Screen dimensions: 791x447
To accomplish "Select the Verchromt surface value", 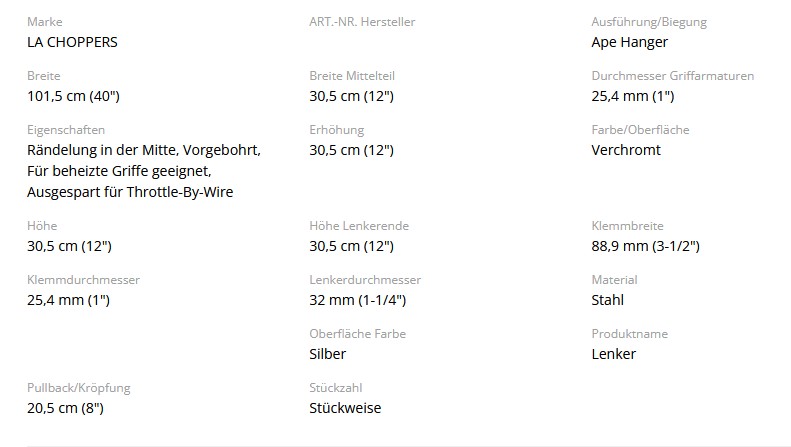I will point(626,150).
